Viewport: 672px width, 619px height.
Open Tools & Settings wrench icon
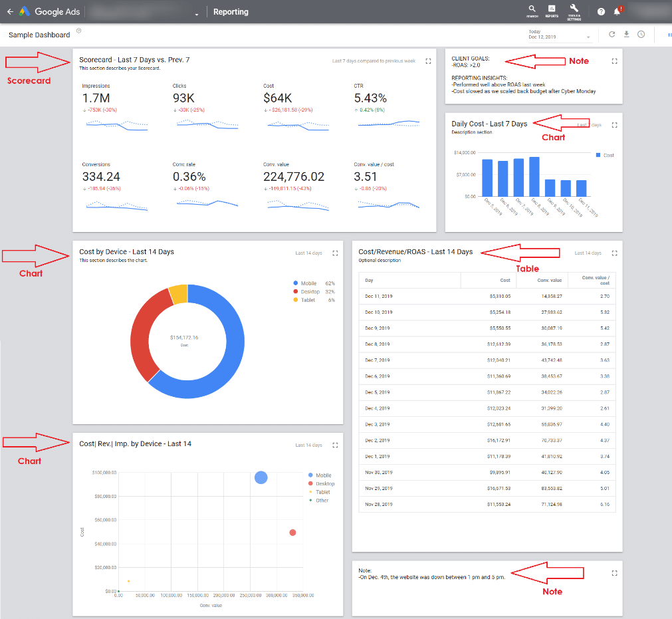574,11
